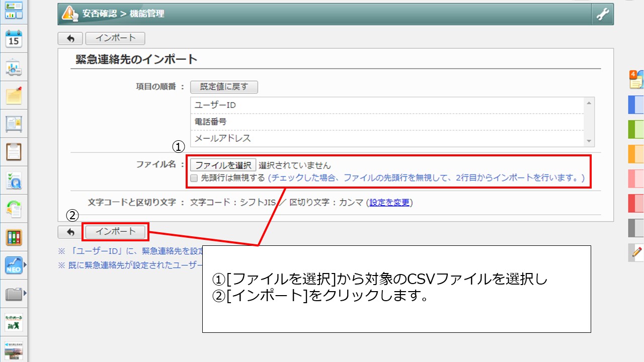Click the 機能管理 text in the header
The height and width of the screenshot is (362, 644).
click(147, 14)
